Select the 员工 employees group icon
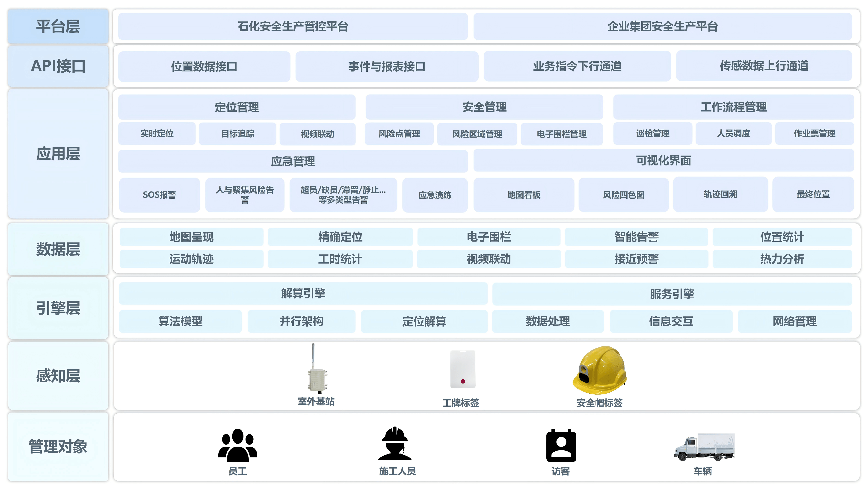This screenshot has height=492, width=868. [x=238, y=445]
